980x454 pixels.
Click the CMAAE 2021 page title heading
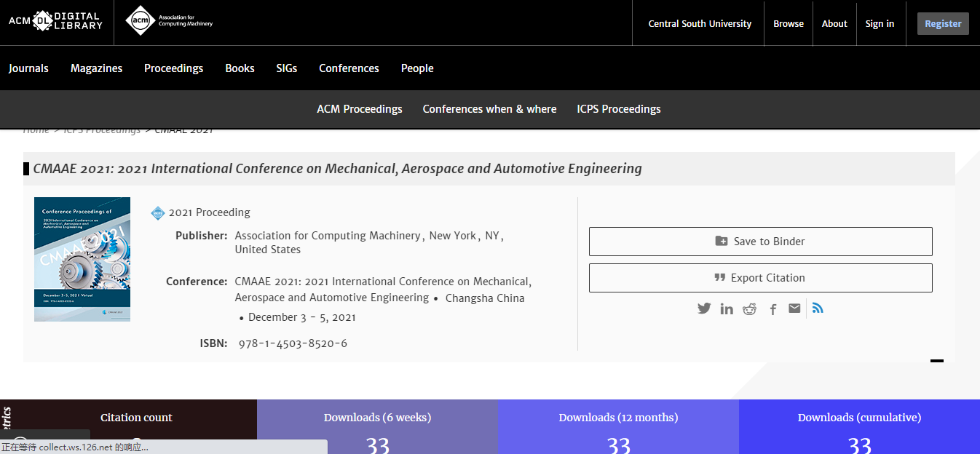pyautogui.click(x=338, y=169)
